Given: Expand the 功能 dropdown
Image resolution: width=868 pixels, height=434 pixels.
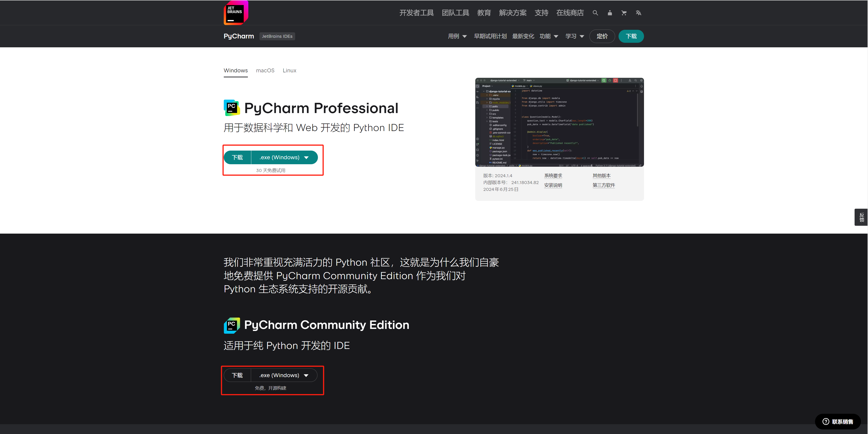Looking at the screenshot, I should tap(549, 36).
